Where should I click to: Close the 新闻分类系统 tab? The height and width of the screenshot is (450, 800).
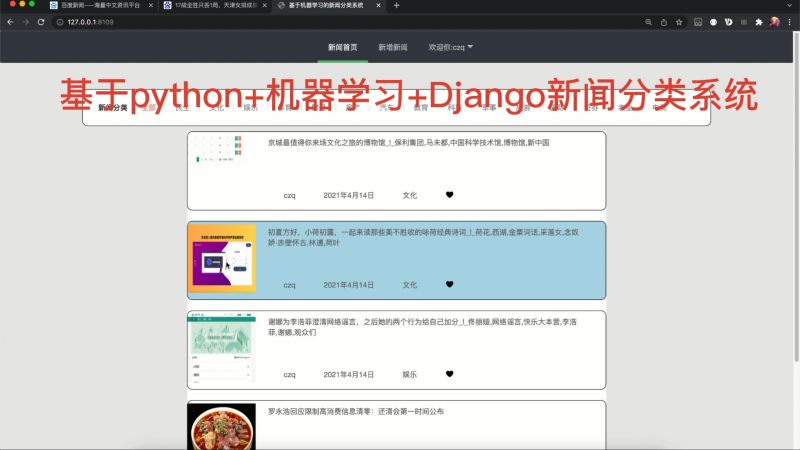click(x=378, y=5)
